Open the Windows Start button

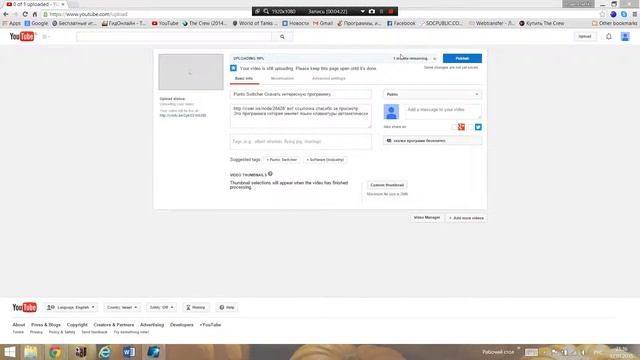9,352
